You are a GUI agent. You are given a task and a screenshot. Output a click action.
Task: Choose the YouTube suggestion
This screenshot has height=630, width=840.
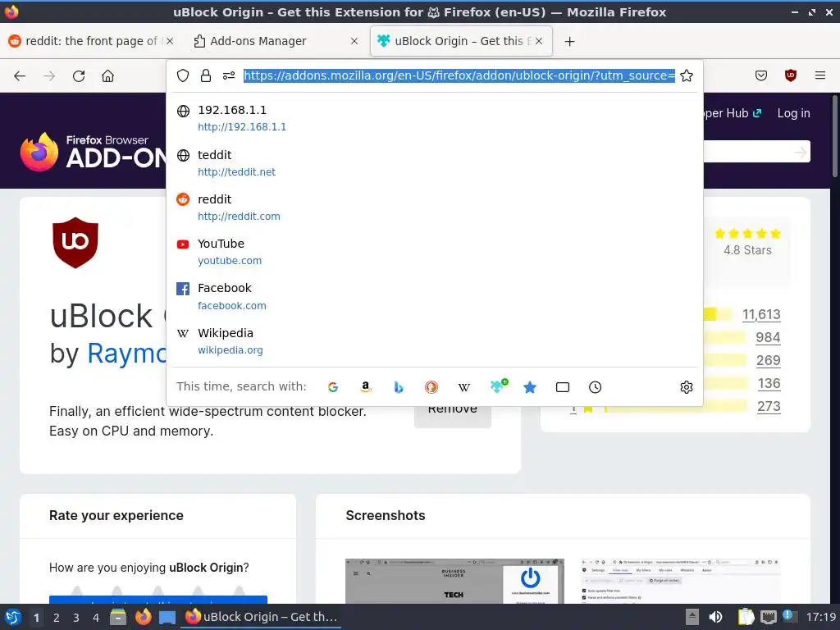(435, 252)
